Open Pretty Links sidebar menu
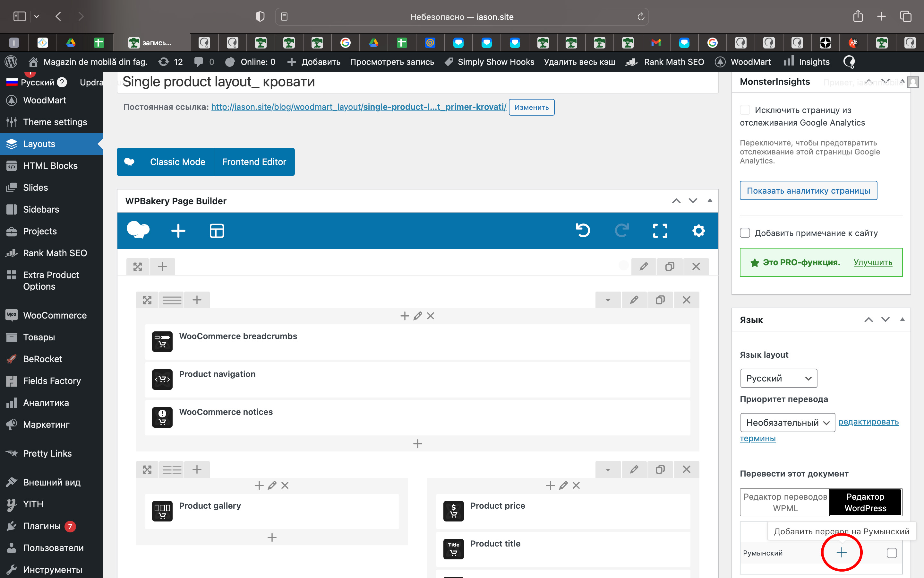The height and width of the screenshot is (578, 924). 51,453
